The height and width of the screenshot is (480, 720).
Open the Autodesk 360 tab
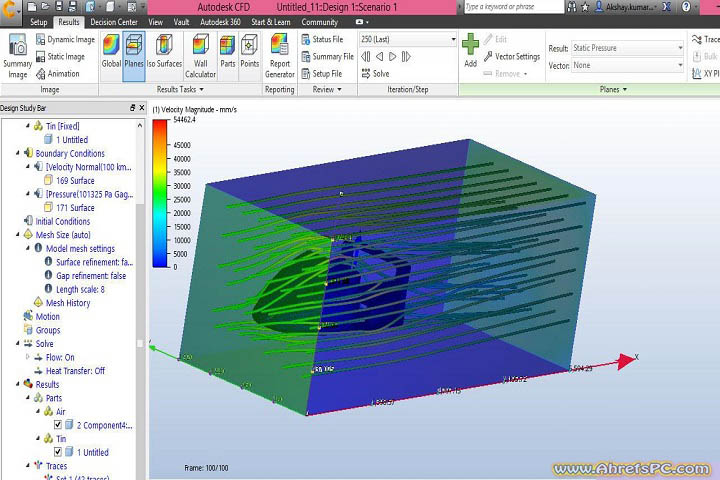(x=220, y=22)
